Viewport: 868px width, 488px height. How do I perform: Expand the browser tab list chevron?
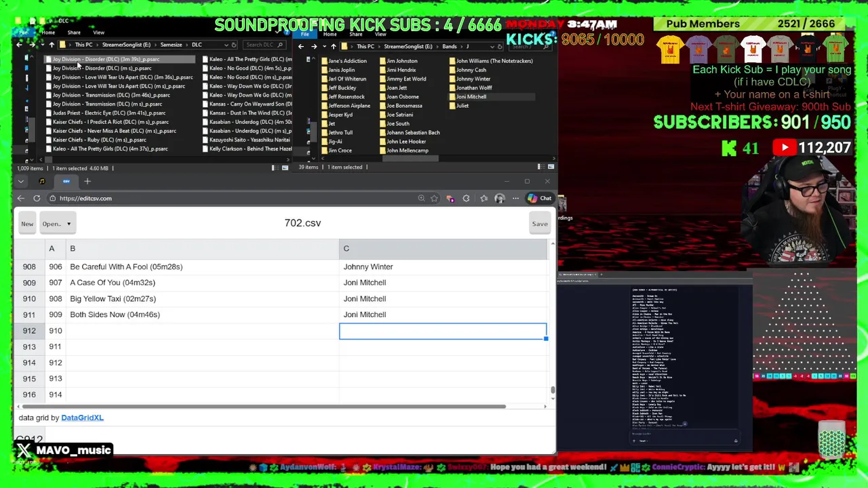click(x=21, y=181)
